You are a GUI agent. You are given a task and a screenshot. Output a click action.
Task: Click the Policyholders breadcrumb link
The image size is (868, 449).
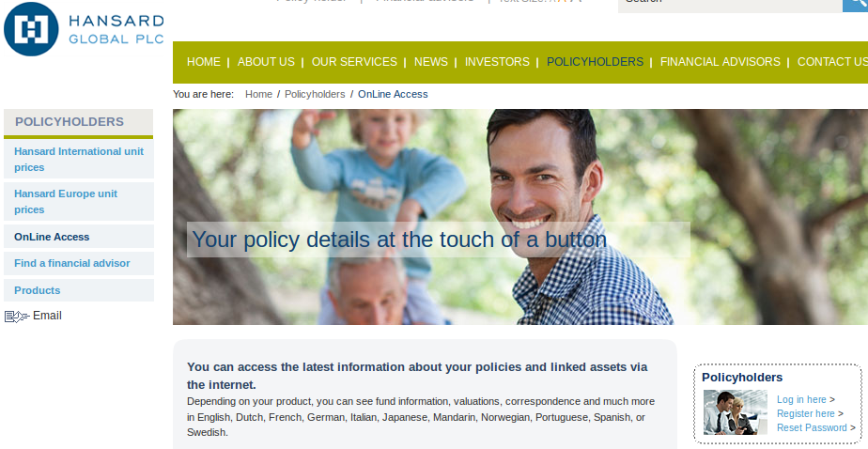[315, 94]
